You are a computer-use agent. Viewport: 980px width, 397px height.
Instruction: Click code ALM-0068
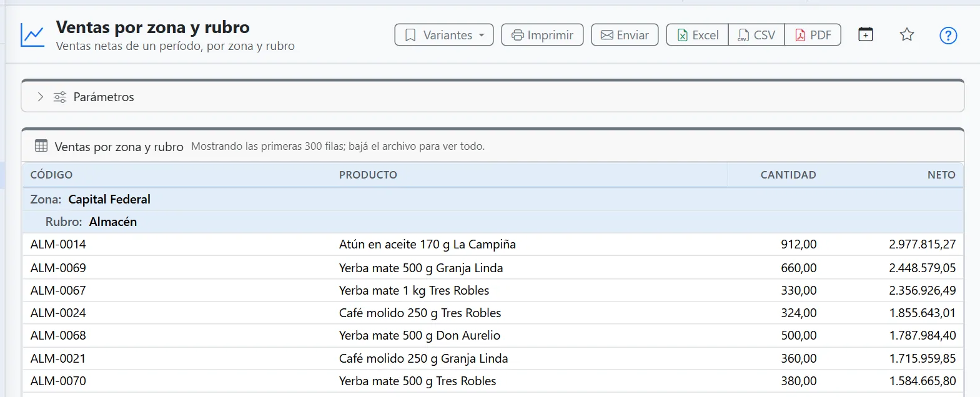point(58,335)
